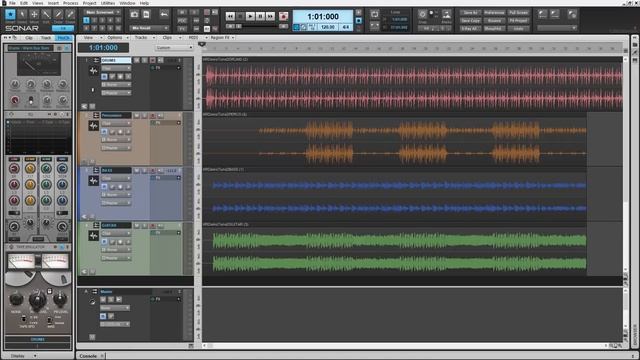This screenshot has height=360, width=640.
Task: Open GUITAR track Clips edit filter dropdown
Action: tap(116, 233)
